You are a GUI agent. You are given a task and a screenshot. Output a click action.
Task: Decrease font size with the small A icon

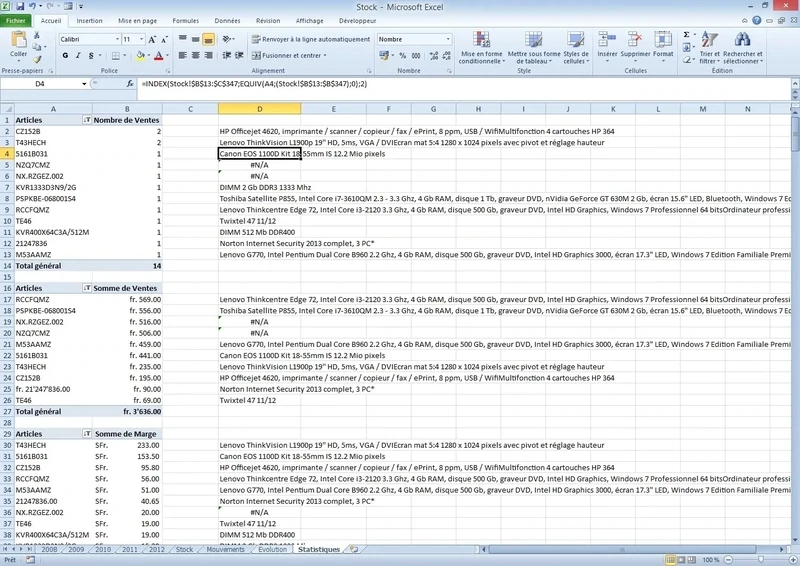(164, 39)
